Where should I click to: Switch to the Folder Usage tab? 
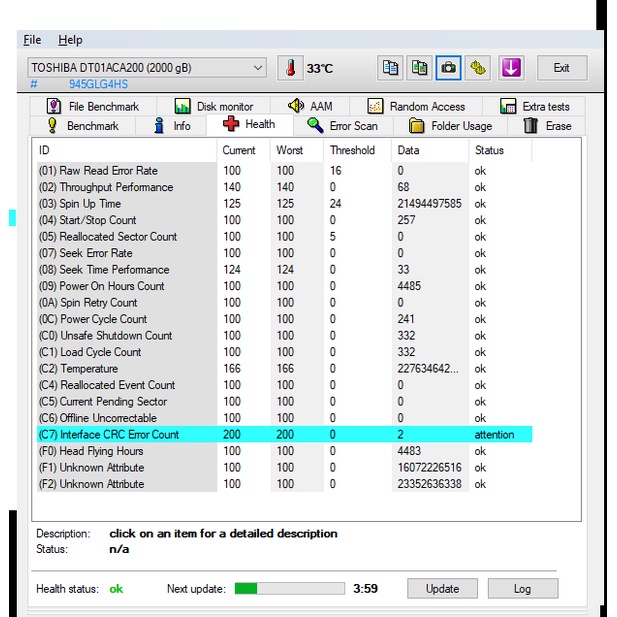[x=450, y=126]
